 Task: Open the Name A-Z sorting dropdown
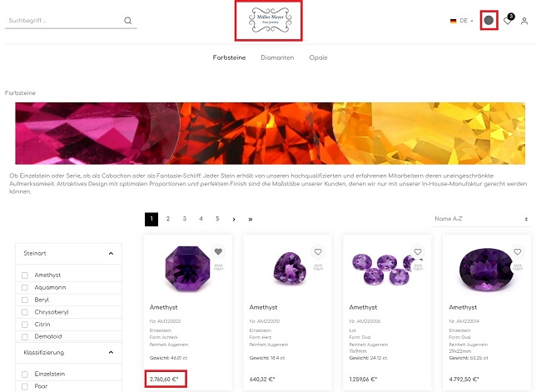pos(481,219)
